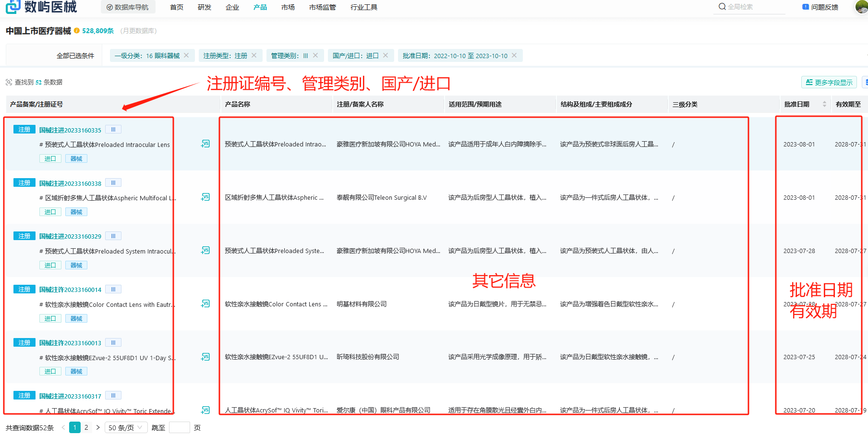Click the VS compare icon for EZvue-2 row

click(205, 357)
